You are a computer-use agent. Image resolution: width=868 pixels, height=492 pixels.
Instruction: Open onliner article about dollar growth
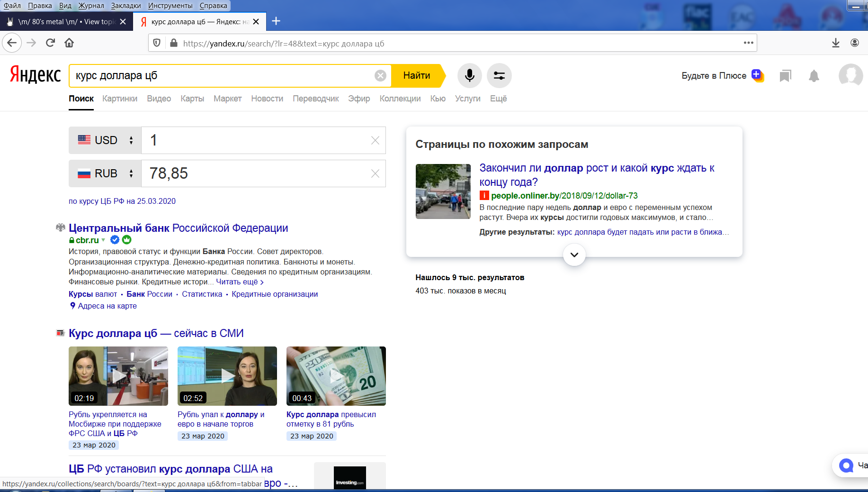pos(597,175)
